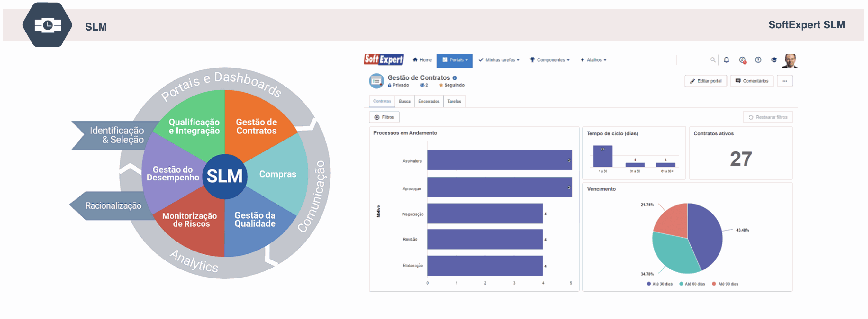
Task: Open the Tarefas tab
Action: click(x=454, y=102)
